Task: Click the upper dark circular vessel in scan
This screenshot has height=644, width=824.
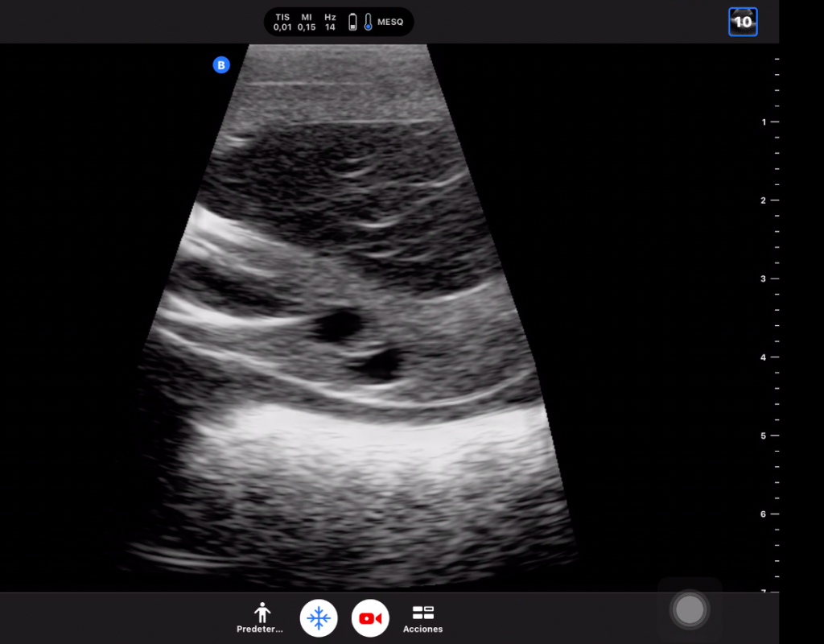Action: click(x=339, y=325)
